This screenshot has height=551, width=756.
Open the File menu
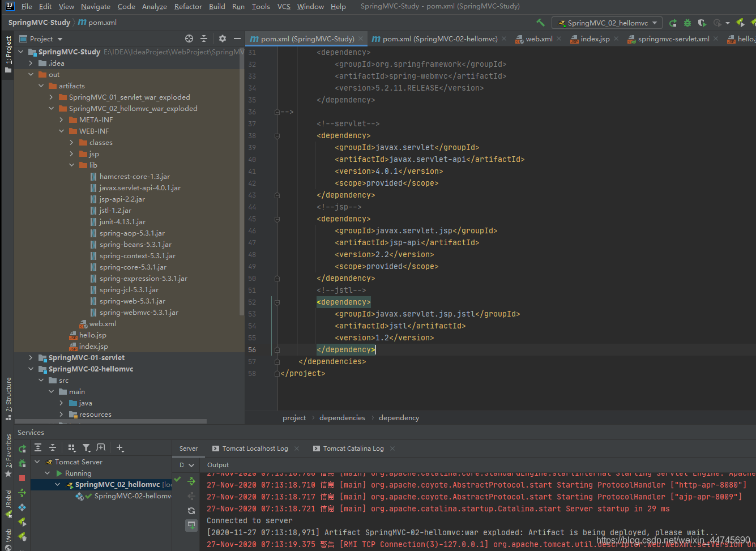pos(27,6)
